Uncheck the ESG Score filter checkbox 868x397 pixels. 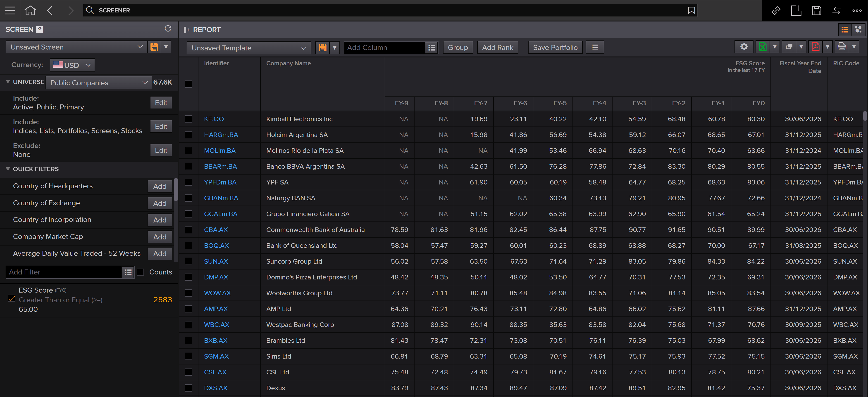(12, 299)
